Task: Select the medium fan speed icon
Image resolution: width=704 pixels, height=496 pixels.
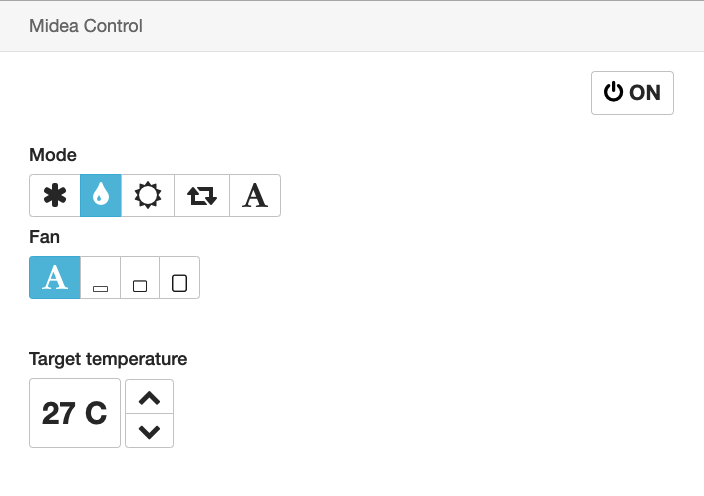Action: 140,278
